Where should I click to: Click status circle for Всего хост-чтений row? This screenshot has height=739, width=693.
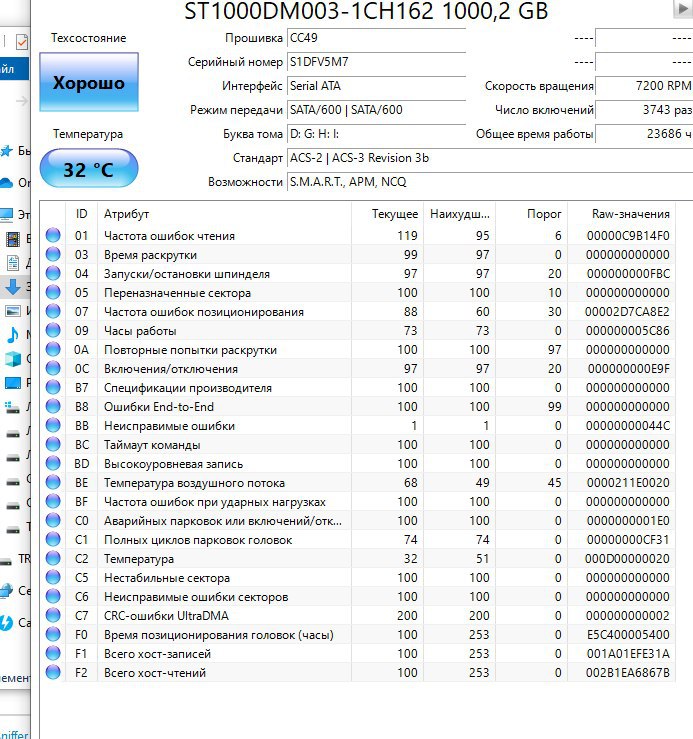[x=53, y=673]
